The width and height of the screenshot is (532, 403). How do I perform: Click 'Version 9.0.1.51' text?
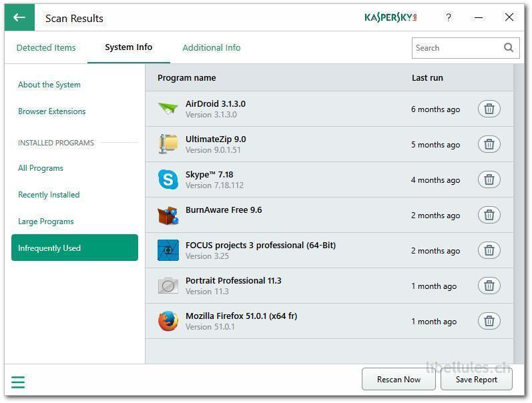213,150
